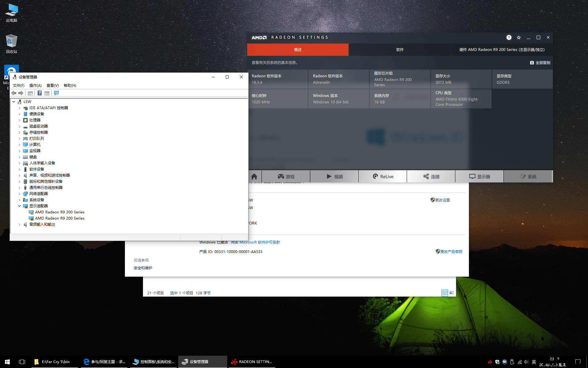This screenshot has height=368, width=588.
Task: Click the 显存大小 3072 MB tile
Action: pyautogui.click(x=461, y=79)
